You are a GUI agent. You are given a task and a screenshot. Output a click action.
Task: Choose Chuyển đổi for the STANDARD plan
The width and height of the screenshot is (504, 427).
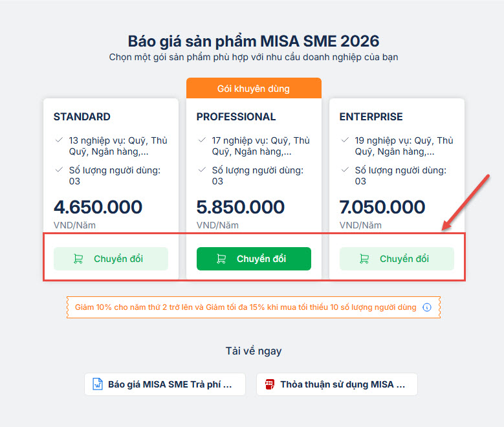pyautogui.click(x=111, y=259)
